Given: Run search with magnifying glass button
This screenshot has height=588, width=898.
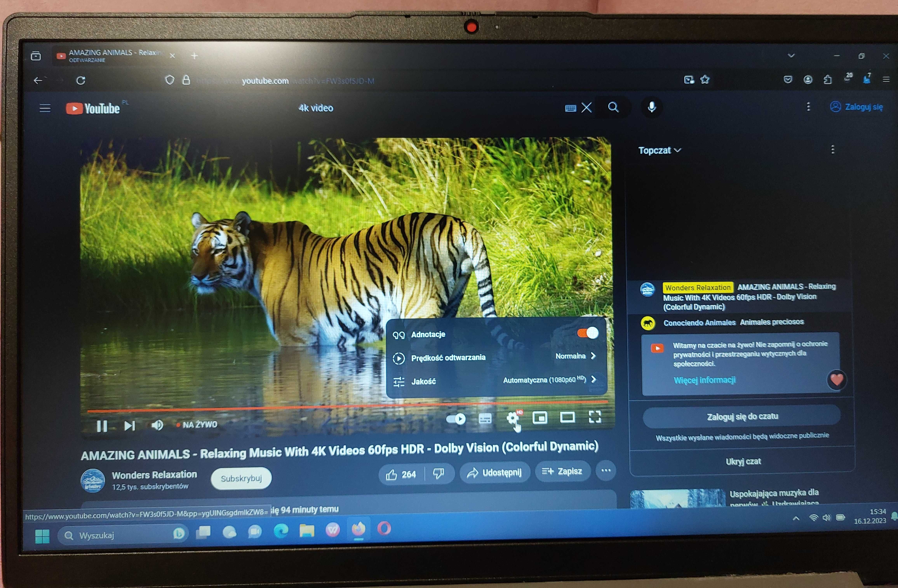Looking at the screenshot, I should pyautogui.click(x=613, y=108).
